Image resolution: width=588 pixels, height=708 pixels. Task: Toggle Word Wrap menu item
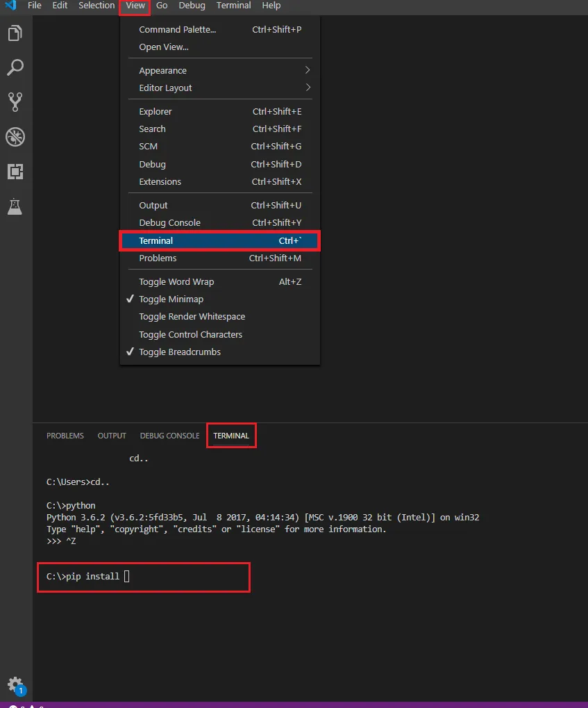pos(220,282)
